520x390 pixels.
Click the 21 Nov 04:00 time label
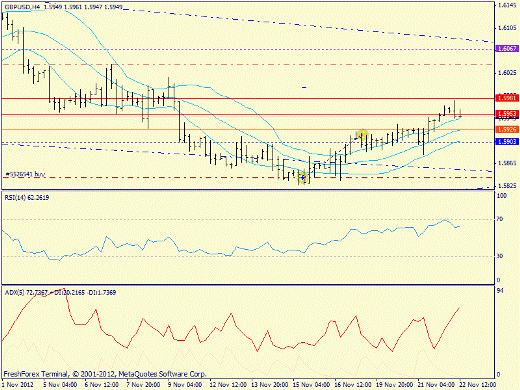pos(436,385)
